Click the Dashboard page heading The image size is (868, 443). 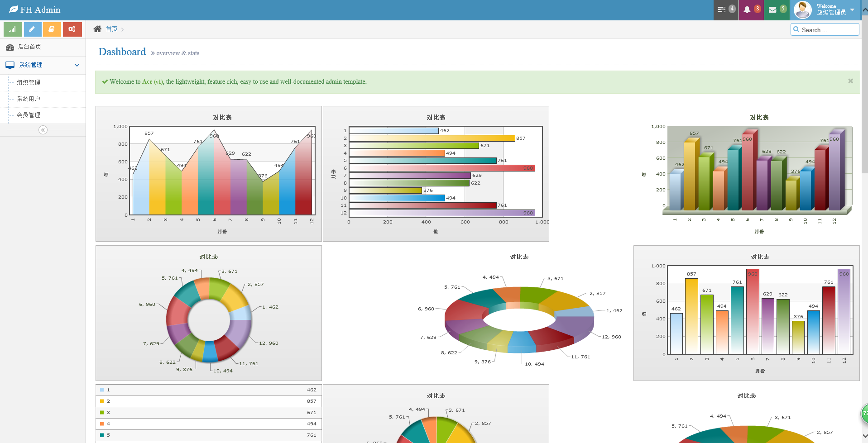pyautogui.click(x=122, y=52)
